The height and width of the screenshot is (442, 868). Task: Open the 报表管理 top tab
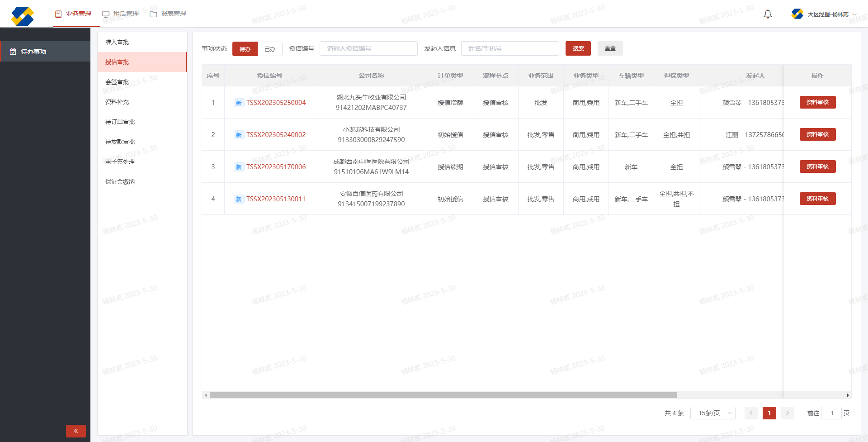(x=168, y=14)
